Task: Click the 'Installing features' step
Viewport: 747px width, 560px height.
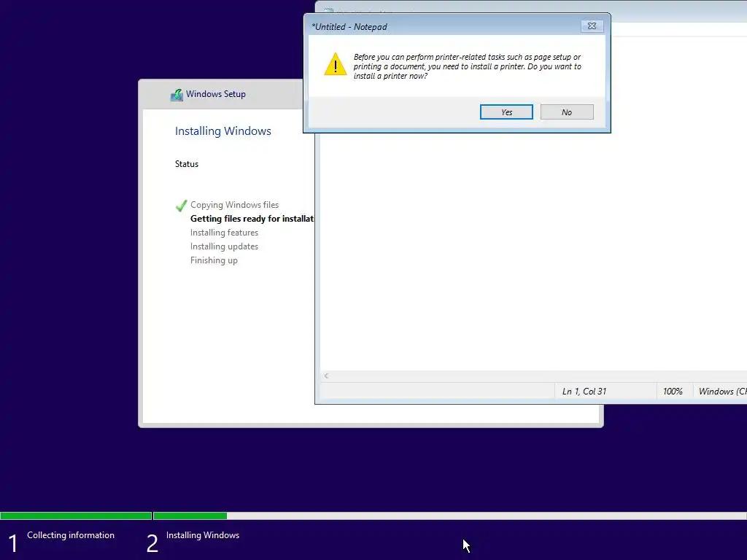Action: click(x=225, y=233)
